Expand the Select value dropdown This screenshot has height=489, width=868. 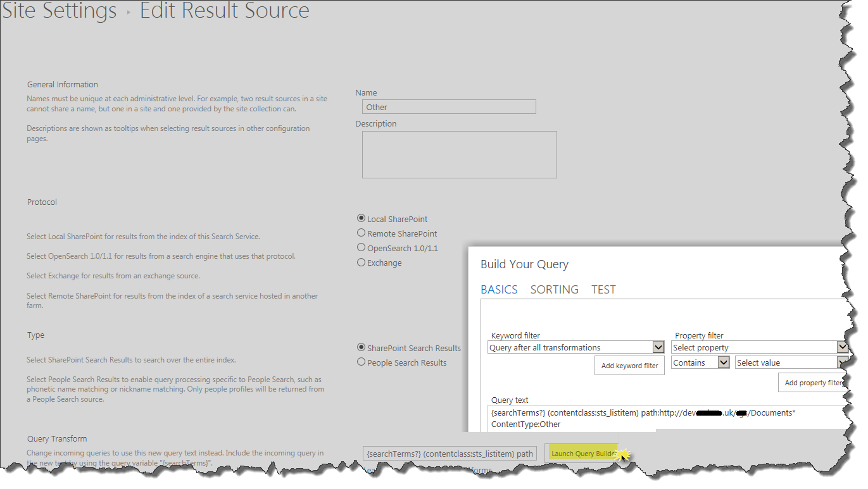(791, 362)
